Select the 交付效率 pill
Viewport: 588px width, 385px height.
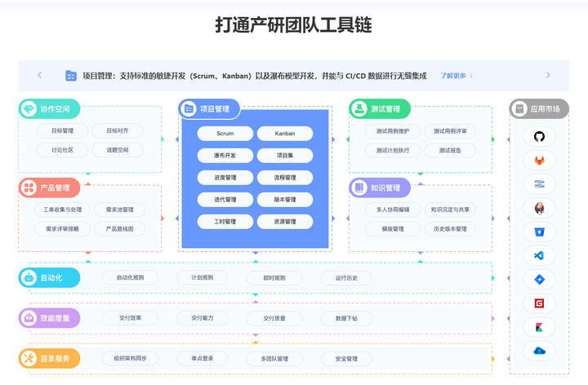click(130, 318)
